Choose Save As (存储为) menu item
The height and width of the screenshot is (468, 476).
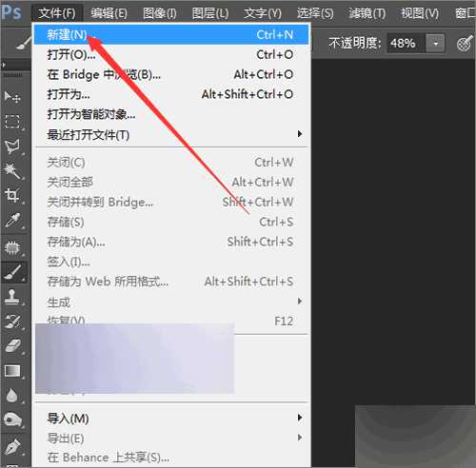[x=172, y=242]
